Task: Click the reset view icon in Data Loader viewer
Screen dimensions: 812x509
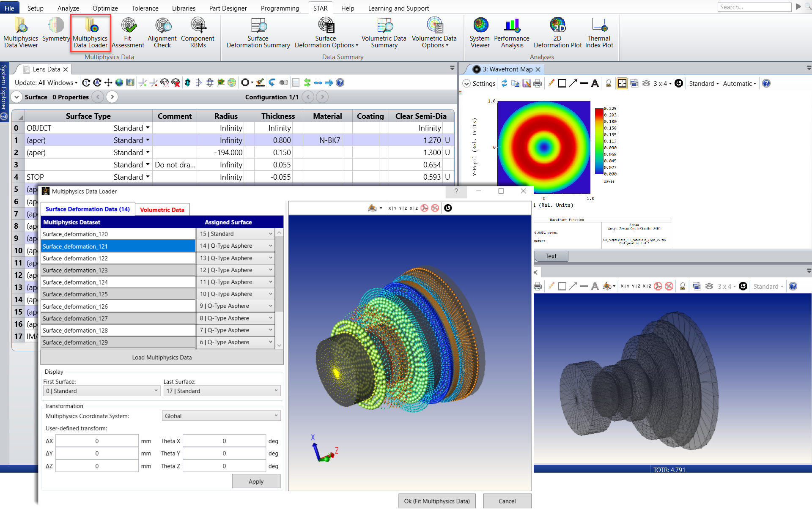Action: [448, 208]
